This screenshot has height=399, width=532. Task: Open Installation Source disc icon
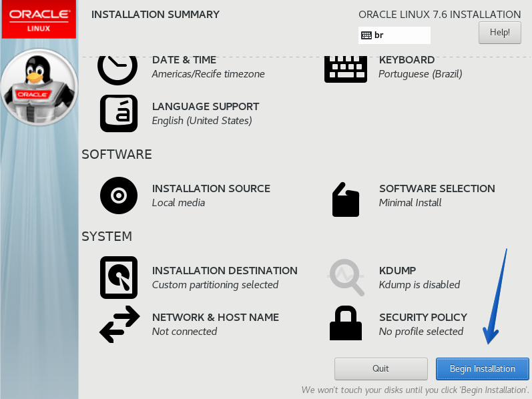(x=119, y=195)
